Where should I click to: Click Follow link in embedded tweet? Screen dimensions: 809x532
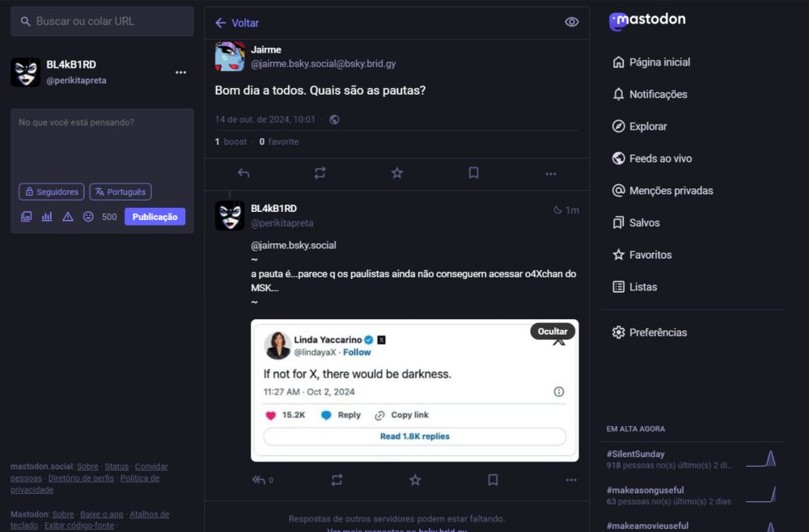pos(357,353)
